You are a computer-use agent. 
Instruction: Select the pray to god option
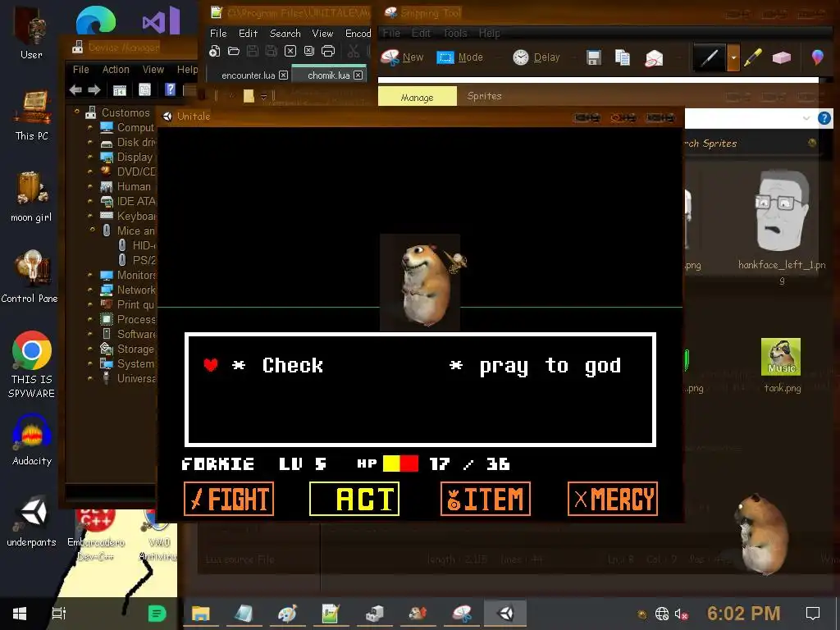tap(550, 367)
